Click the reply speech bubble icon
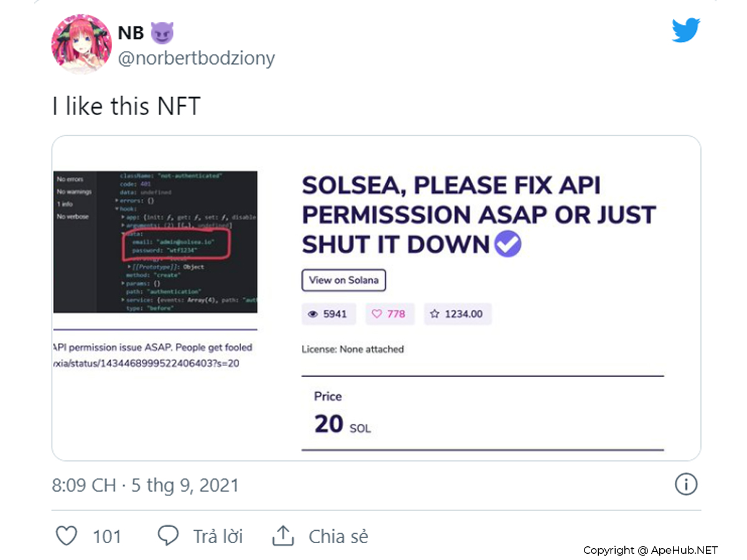747x560 pixels. coord(168,536)
